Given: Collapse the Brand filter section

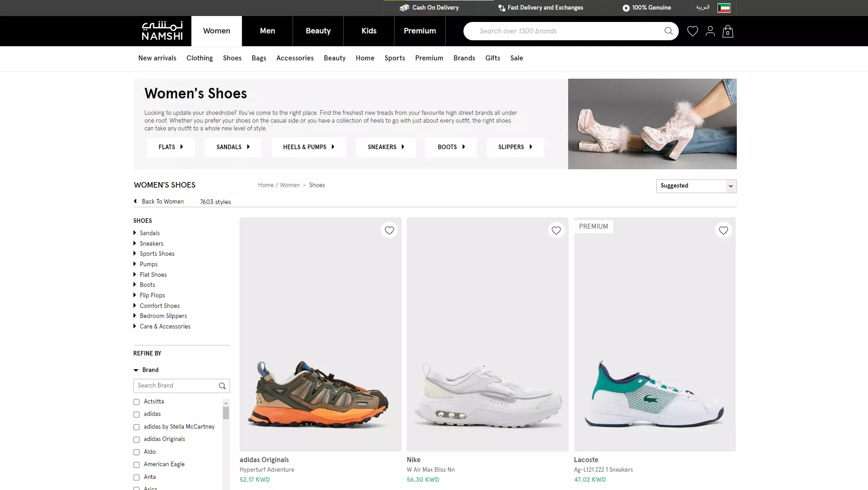Looking at the screenshot, I should pyautogui.click(x=136, y=370).
